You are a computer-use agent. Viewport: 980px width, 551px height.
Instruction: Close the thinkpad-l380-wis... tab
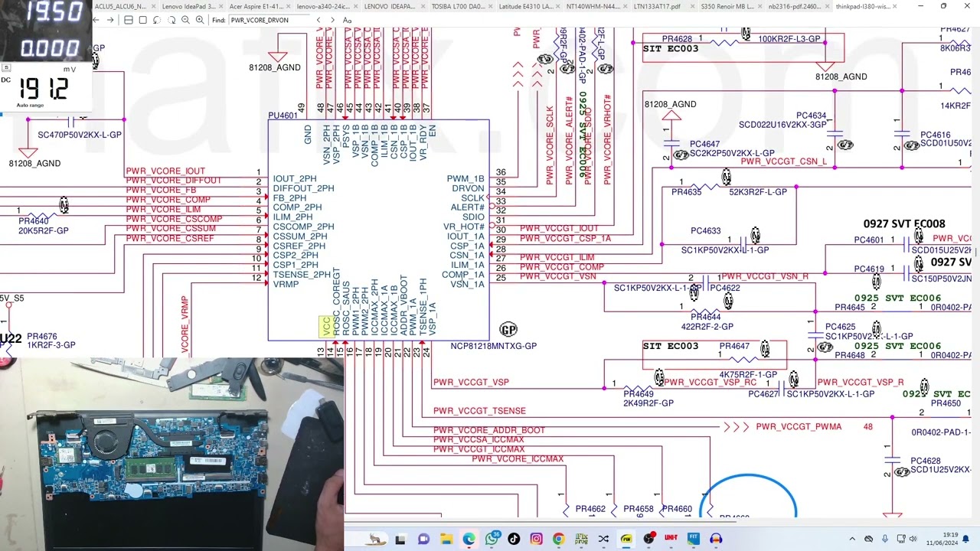(x=895, y=6)
